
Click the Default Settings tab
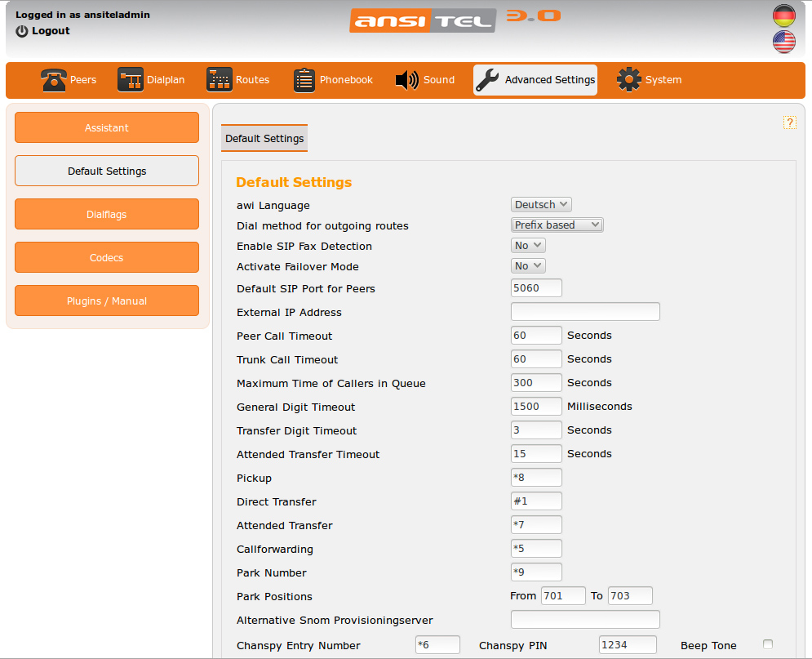(264, 139)
